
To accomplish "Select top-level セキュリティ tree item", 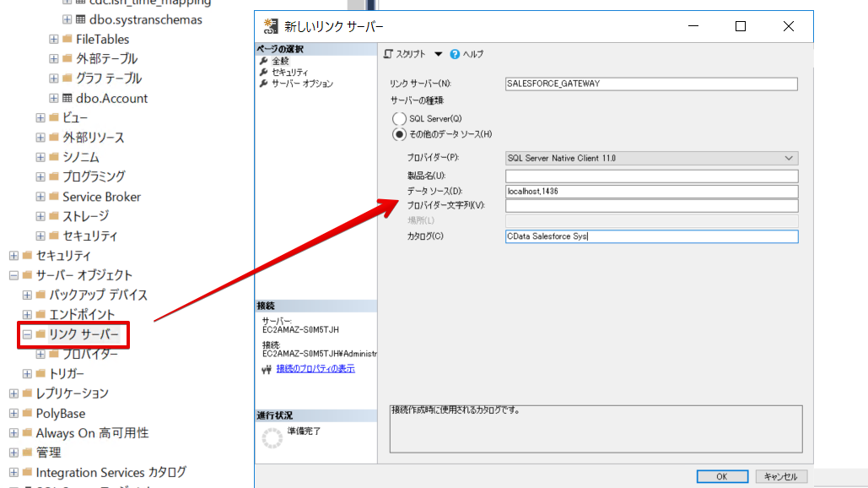I will 63,255.
